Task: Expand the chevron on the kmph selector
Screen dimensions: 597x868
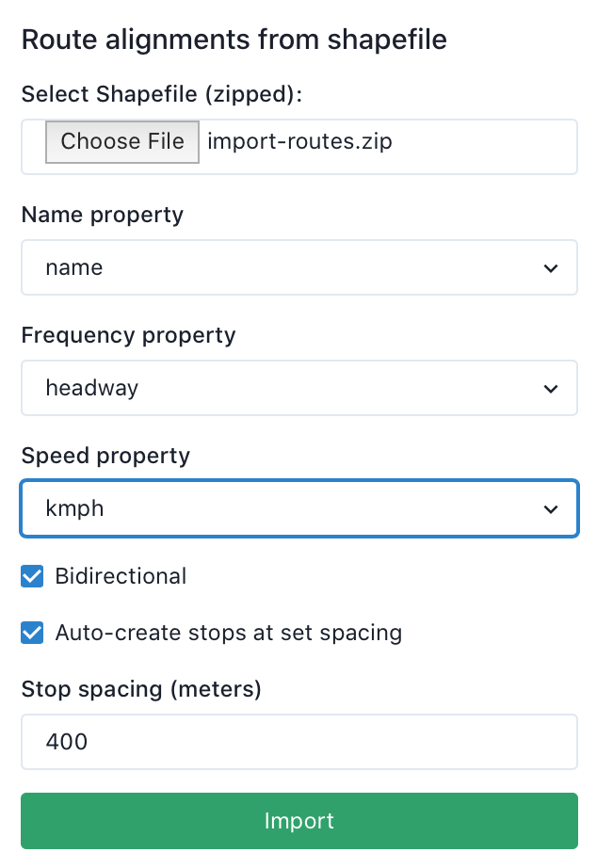Action: tap(551, 508)
